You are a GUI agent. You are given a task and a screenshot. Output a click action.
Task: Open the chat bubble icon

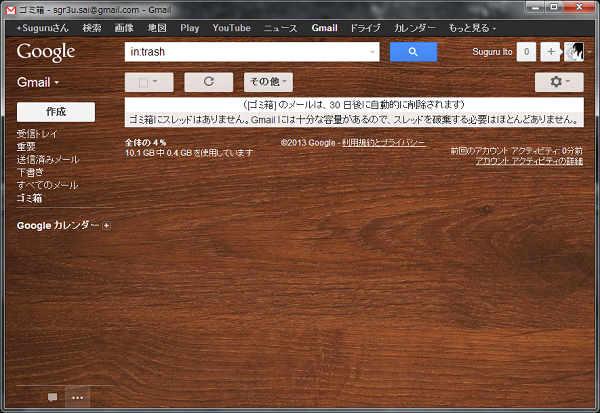coord(52,397)
